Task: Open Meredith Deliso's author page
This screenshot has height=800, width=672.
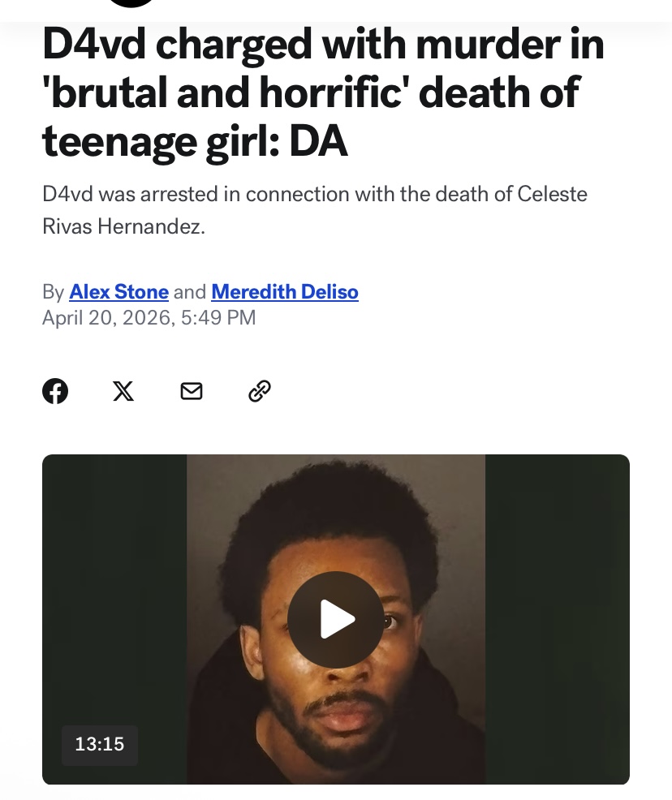Action: point(285,292)
